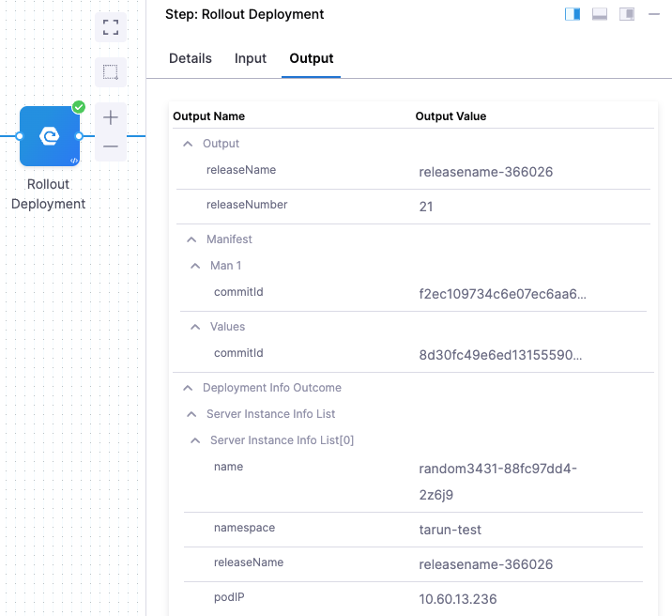Switch to the Input tab
The height and width of the screenshot is (616, 672).
coord(251,58)
